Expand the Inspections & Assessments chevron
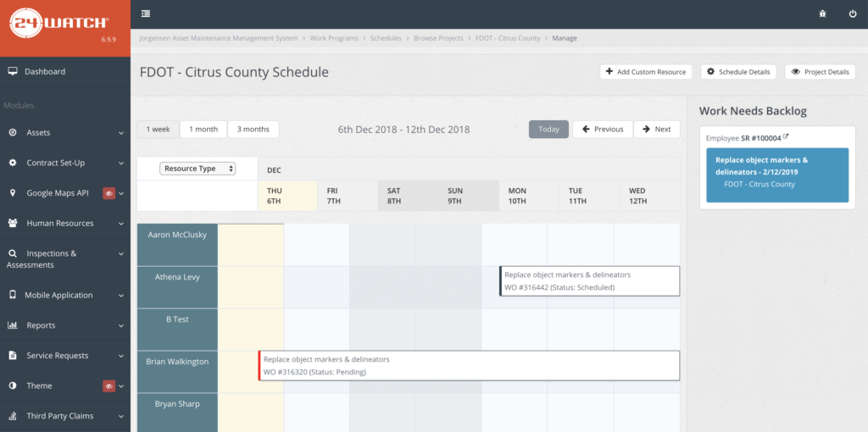This screenshot has height=432, width=868. (x=121, y=254)
